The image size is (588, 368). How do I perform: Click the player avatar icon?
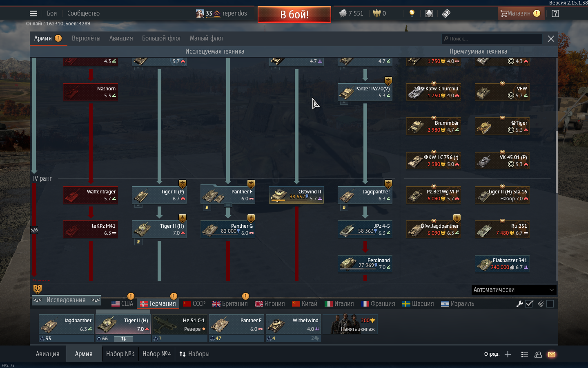coord(200,13)
